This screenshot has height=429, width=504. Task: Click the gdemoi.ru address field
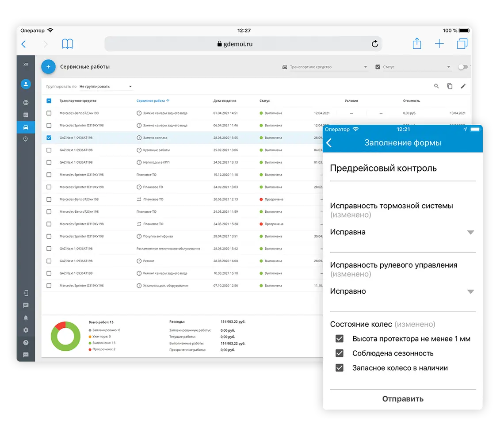[x=239, y=44]
